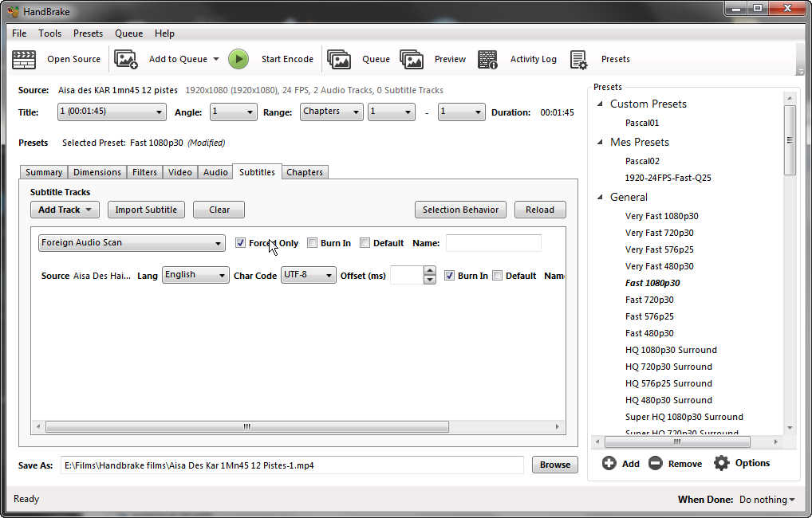Viewport: 812px width, 518px height.
Task: Open the starting chapter dropdown
Action: point(391,112)
